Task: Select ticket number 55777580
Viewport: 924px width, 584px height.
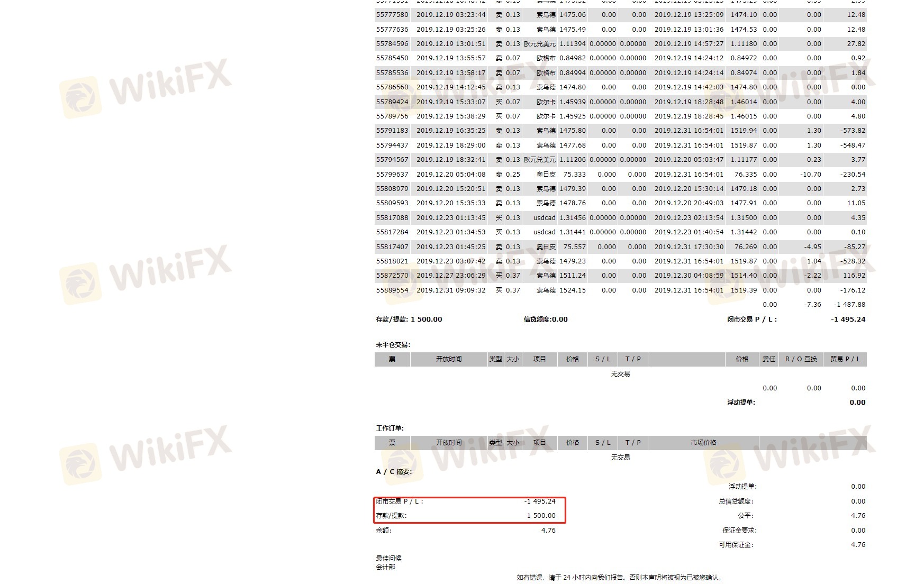Action: [x=392, y=15]
